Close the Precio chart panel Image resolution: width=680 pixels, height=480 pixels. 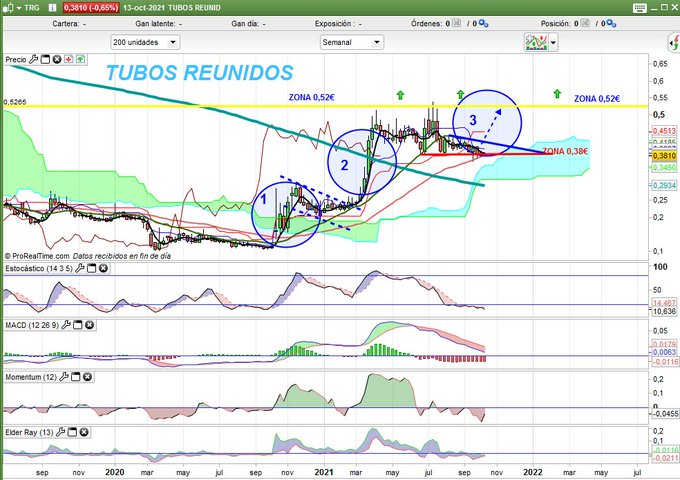(57, 59)
